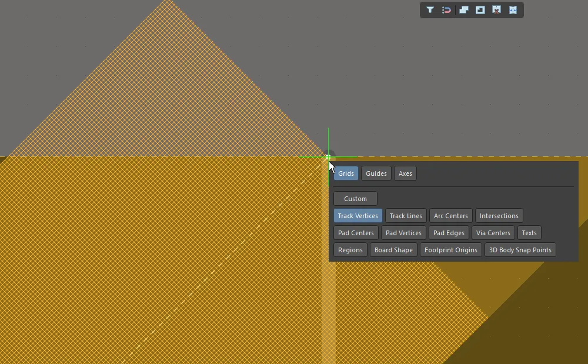The height and width of the screenshot is (364, 588).
Task: Toggle the Axes snapping option
Action: click(x=405, y=173)
